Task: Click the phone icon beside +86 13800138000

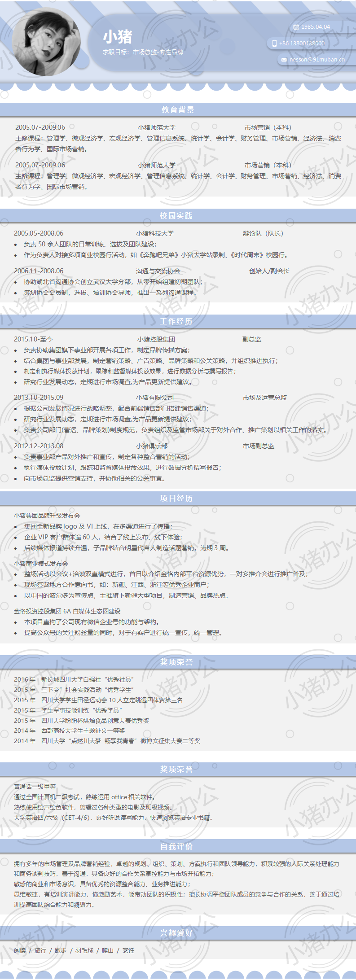Action: click(274, 44)
